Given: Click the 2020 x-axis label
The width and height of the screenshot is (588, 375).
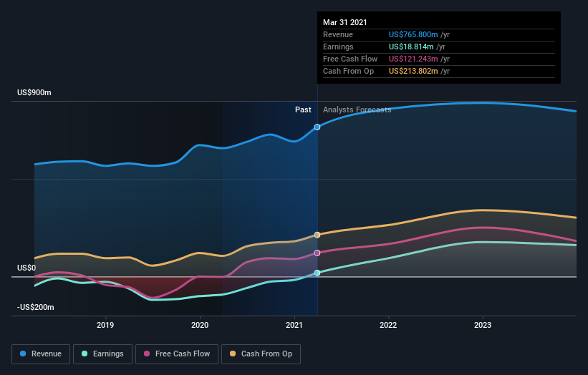Looking at the screenshot, I should [200, 325].
